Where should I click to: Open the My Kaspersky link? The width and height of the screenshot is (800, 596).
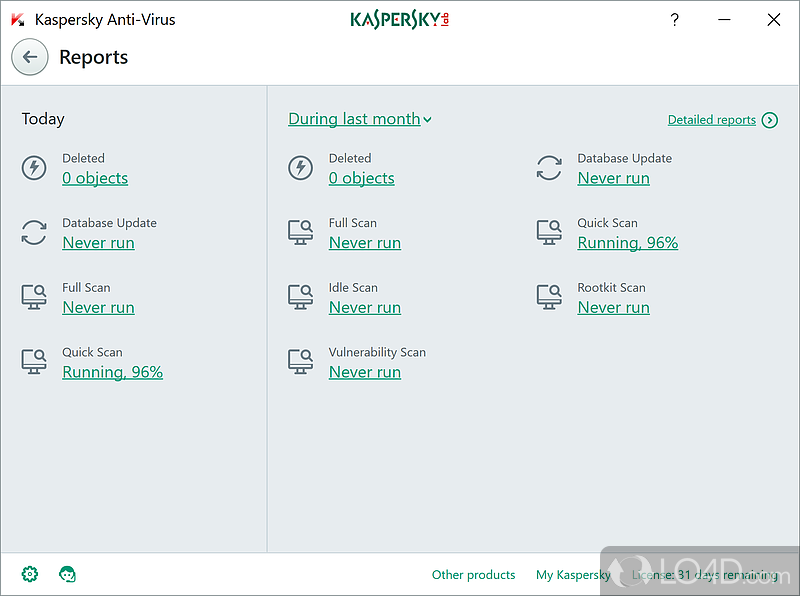[x=573, y=575]
